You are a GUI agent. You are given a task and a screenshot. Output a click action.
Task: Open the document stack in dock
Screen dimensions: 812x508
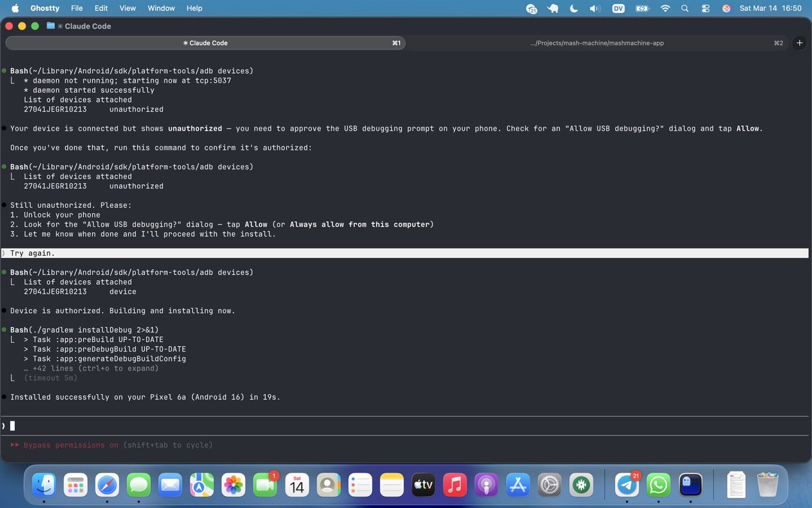[x=736, y=484]
